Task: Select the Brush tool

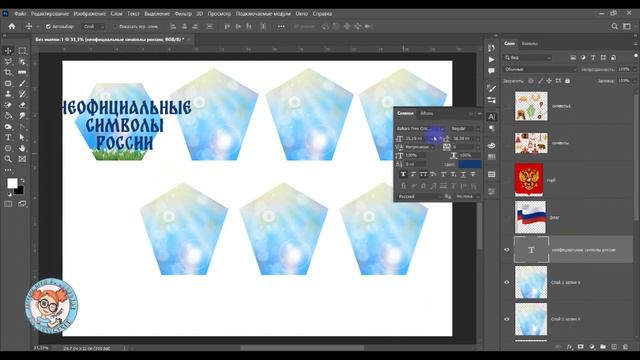Action: pyautogui.click(x=22, y=83)
